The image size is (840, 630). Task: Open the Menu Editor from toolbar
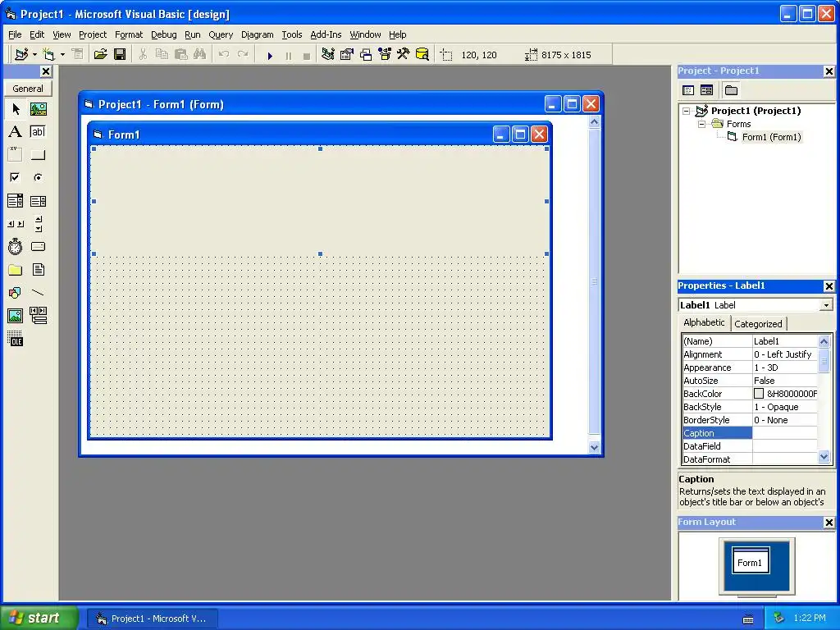(x=78, y=55)
